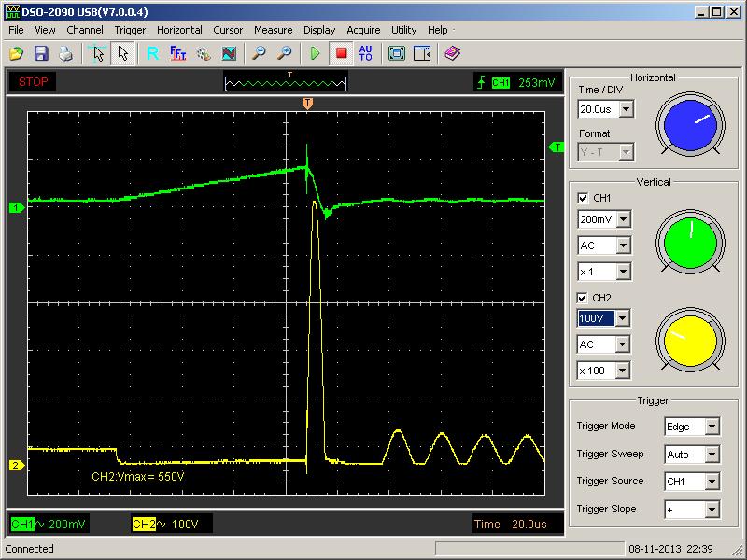Open the CH2 100V voltage dropdown
This screenshot has height=560, width=747.
click(x=623, y=318)
